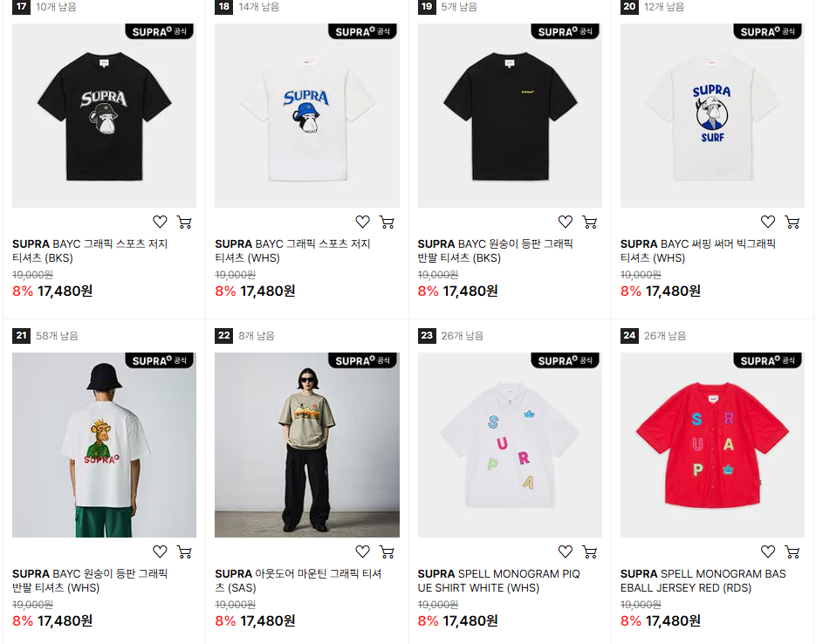This screenshot has height=644, width=816.
Task: Add the BAYC surfing summer tee to cart
Action: 792,223
